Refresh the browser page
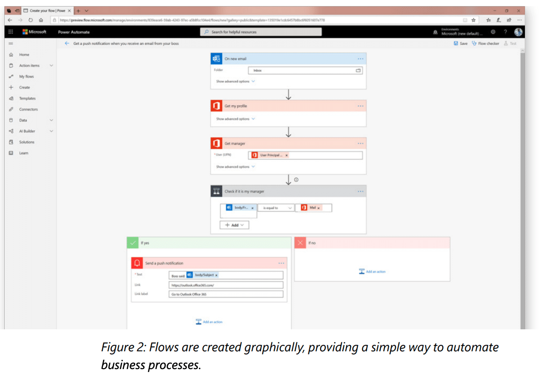539x392 pixels. tap(30, 20)
